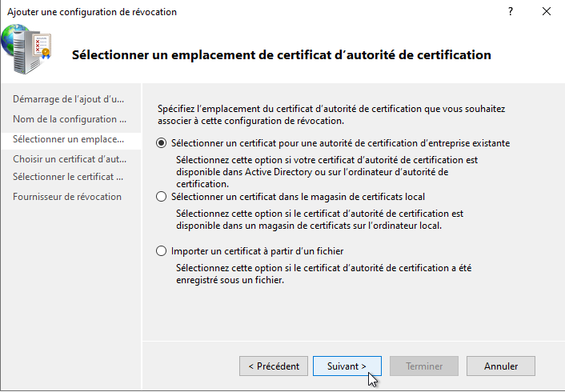Switch to Fournisseur de révocation step
565x392 pixels.
click(67, 197)
